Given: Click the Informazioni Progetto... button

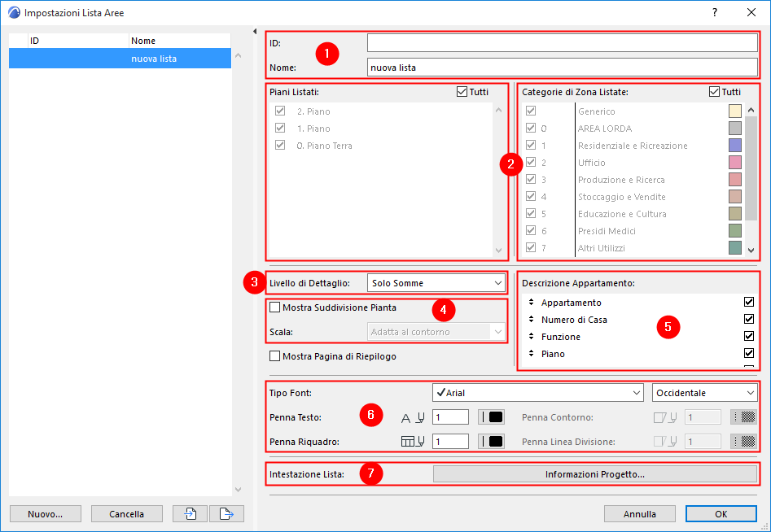Looking at the screenshot, I should click(x=595, y=474).
